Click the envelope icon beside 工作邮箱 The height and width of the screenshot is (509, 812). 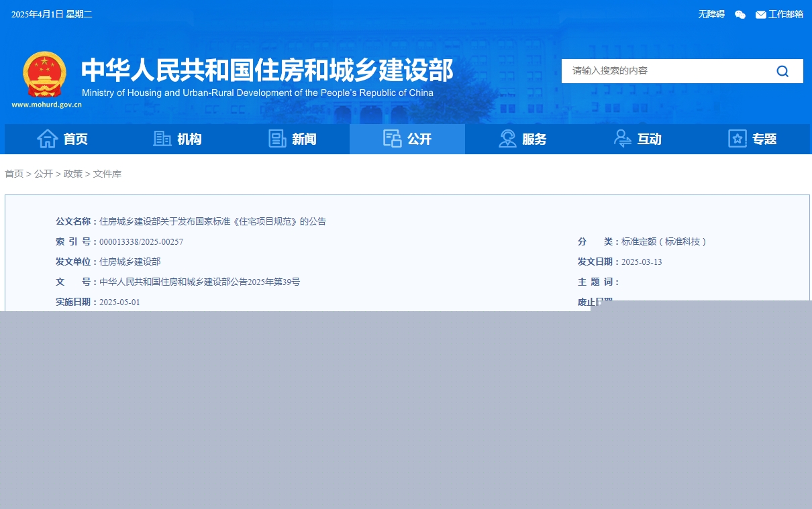[x=761, y=15]
